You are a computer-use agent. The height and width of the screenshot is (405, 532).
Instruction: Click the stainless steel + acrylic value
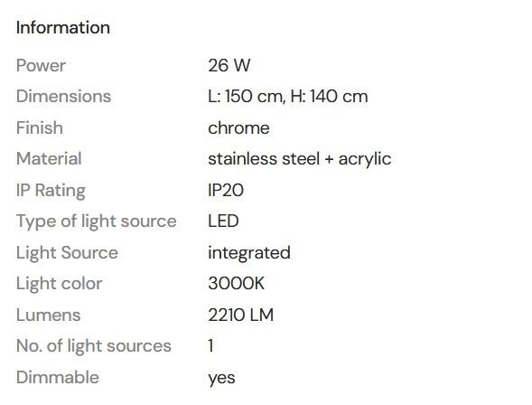(x=300, y=159)
